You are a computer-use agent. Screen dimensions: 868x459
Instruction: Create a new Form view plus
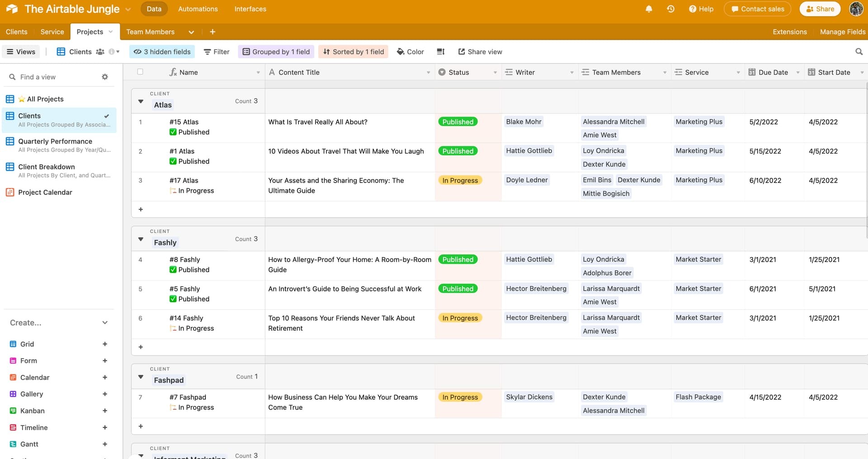(x=105, y=361)
